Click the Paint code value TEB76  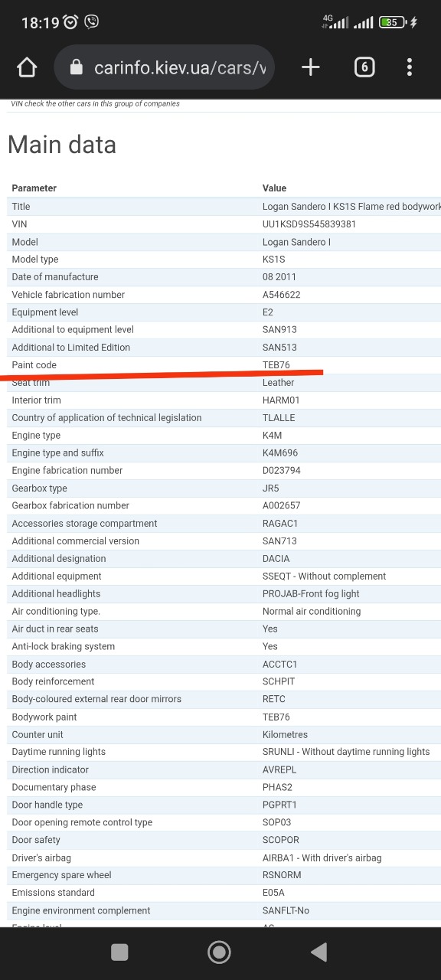276,365
